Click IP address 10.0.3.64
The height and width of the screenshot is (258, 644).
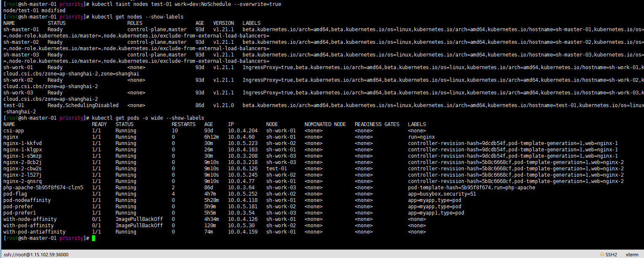(241, 187)
